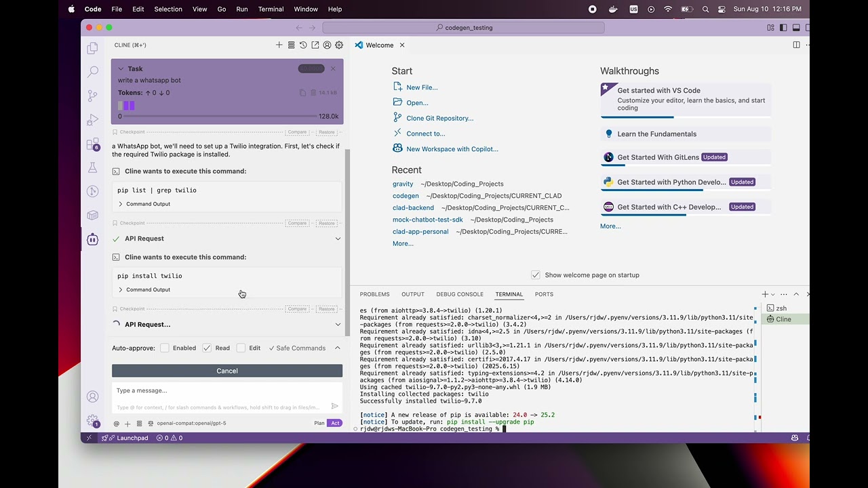Select the Cline robot icon in activity bar
Screen dimensions: 868x488
(x=93, y=239)
